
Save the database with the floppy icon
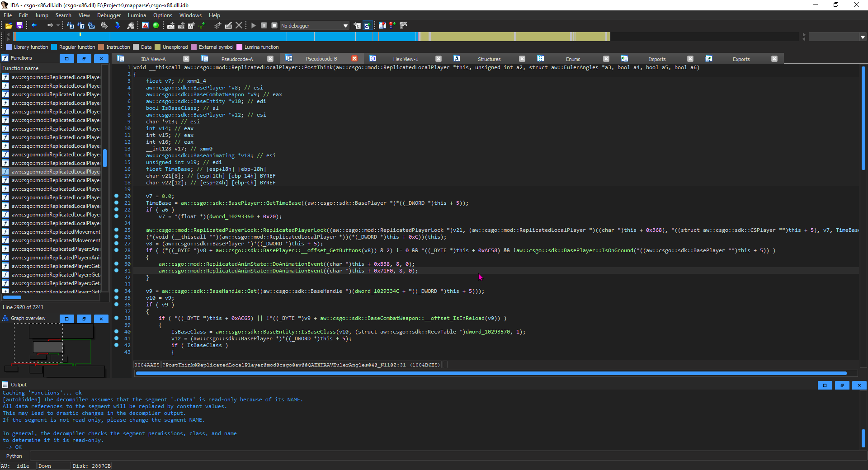pos(19,26)
